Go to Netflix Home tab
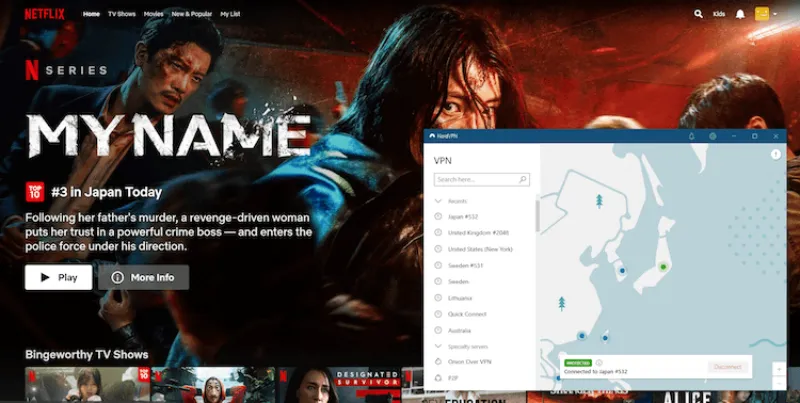The image size is (800, 403). pyautogui.click(x=91, y=14)
